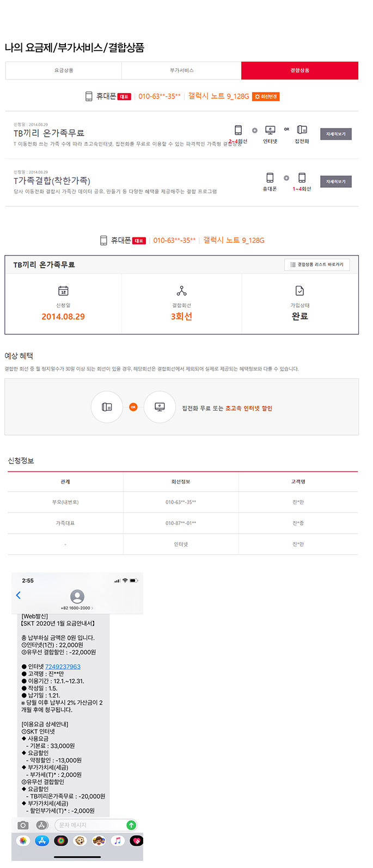Open 자세히보기 for T가족결합(착한가족)
This screenshot has width=373, height=868.
pos(335,181)
